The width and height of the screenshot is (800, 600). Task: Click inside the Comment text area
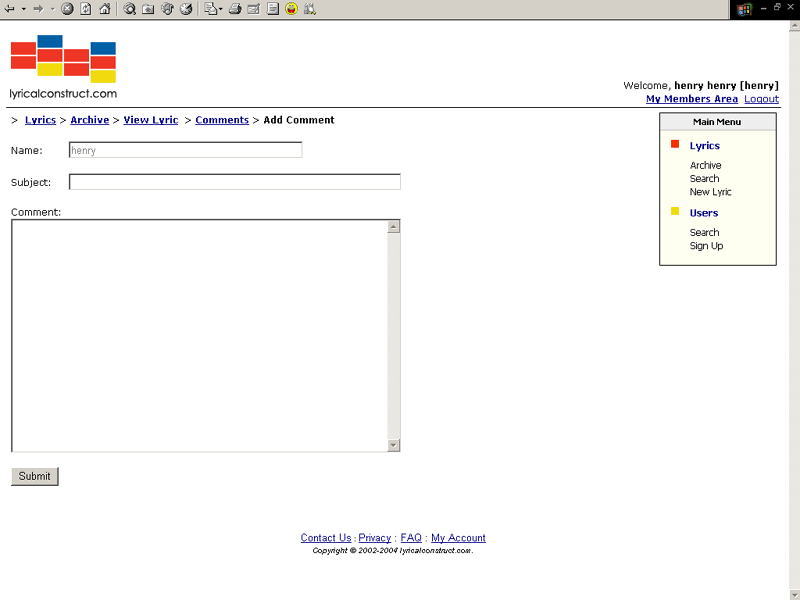[x=199, y=336]
